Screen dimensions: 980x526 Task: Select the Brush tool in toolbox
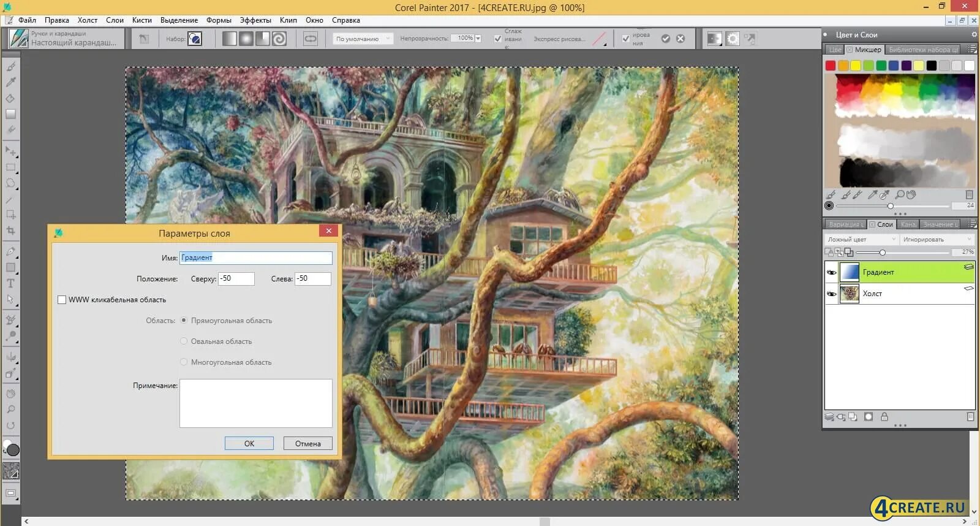tap(10, 66)
